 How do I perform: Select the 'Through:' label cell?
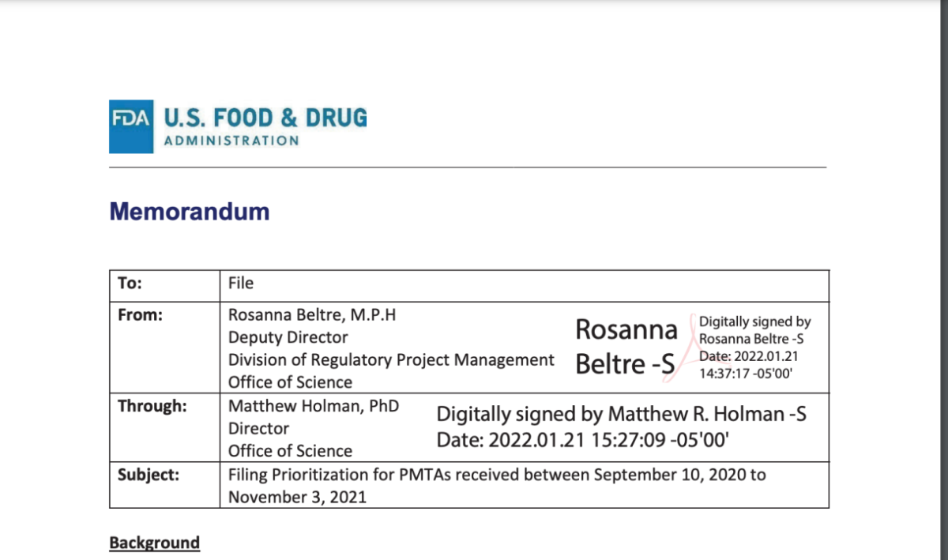[165, 427]
